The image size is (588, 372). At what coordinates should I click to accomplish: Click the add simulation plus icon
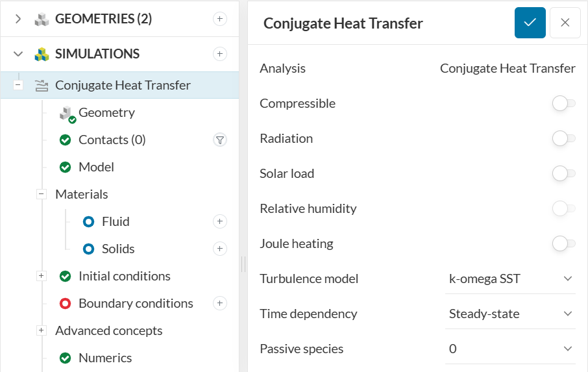tap(220, 54)
